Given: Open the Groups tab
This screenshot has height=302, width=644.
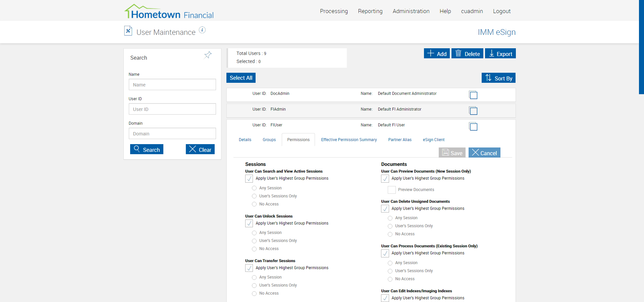Looking at the screenshot, I should tap(269, 140).
